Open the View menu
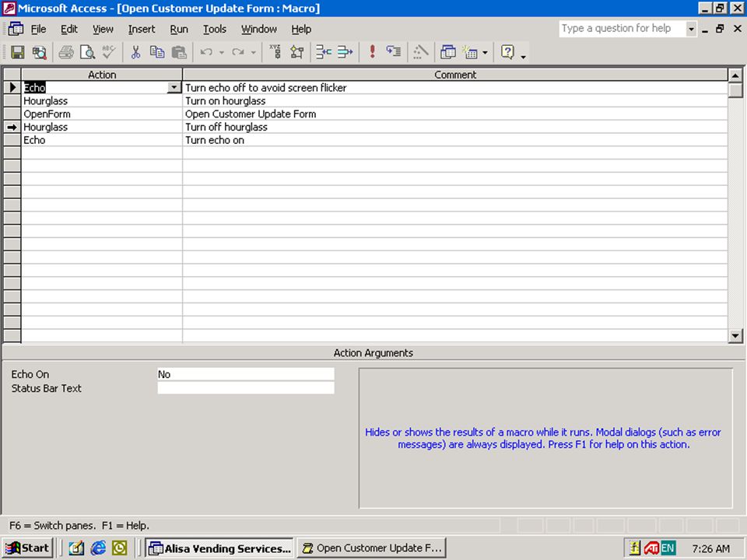The image size is (747, 560). (x=103, y=29)
